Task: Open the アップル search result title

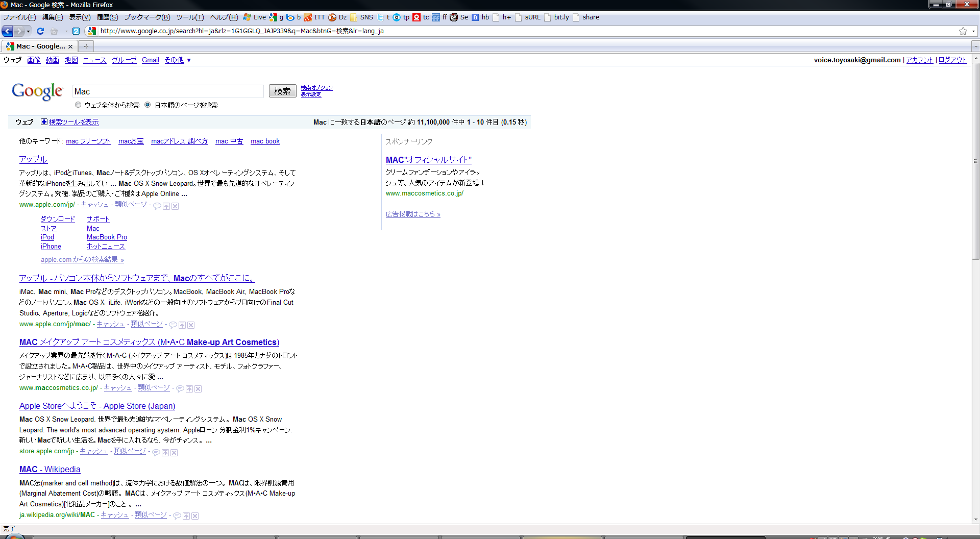Action: click(x=33, y=160)
